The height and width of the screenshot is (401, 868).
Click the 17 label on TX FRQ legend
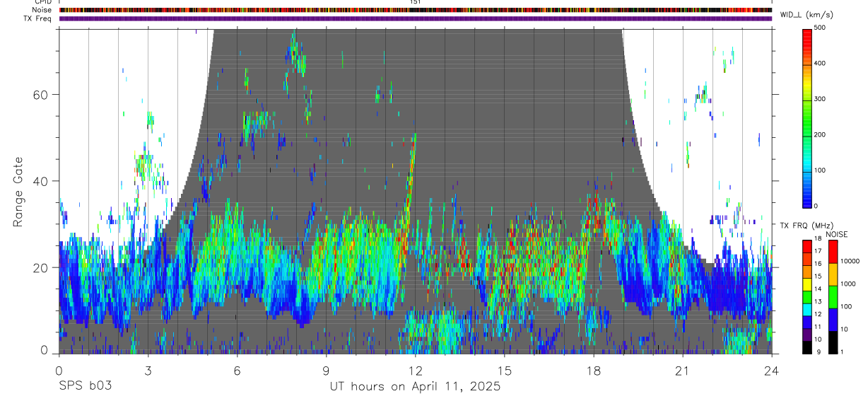click(x=818, y=252)
